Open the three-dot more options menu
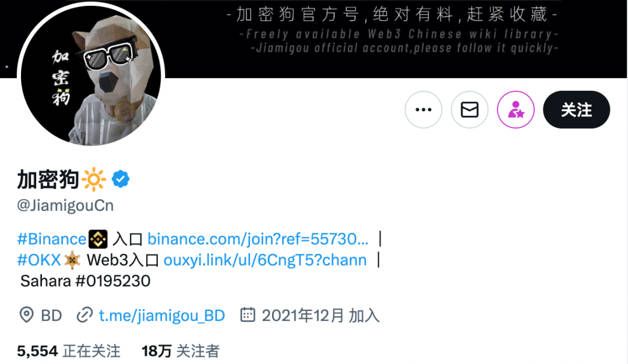The image size is (628, 364). (424, 109)
